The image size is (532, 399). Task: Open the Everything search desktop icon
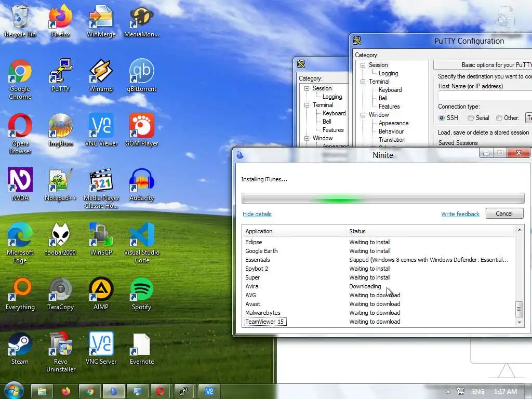pyautogui.click(x=20, y=294)
